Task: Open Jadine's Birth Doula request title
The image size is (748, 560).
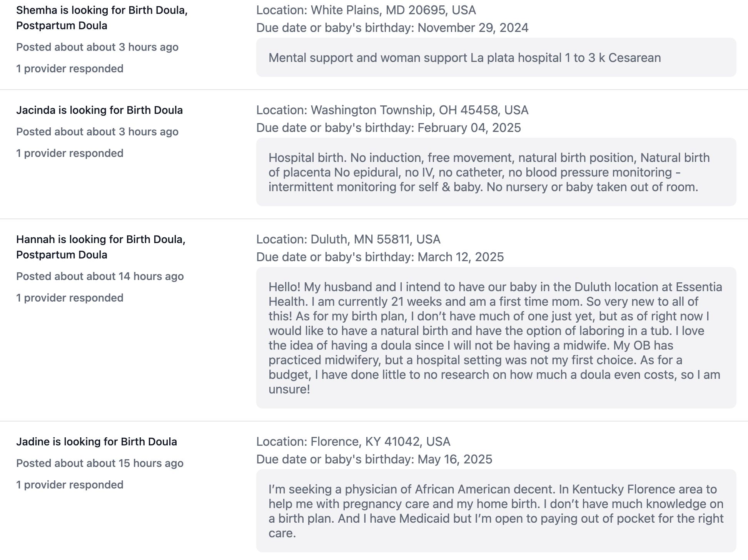Action: click(97, 442)
